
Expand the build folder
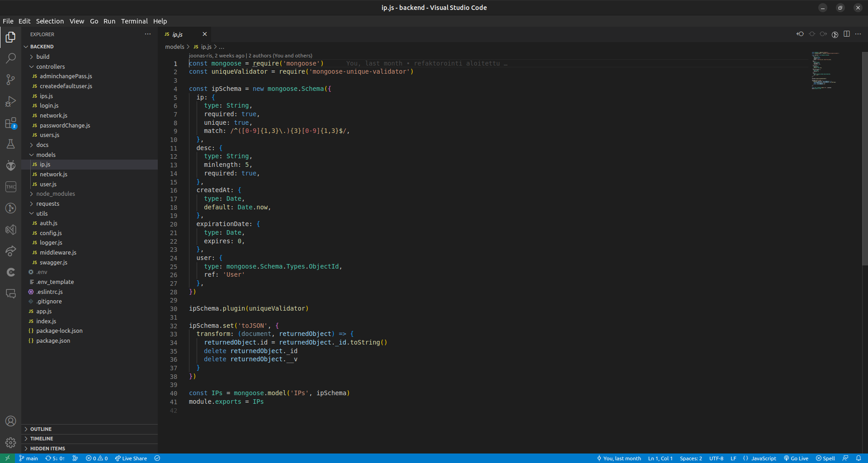coord(43,57)
